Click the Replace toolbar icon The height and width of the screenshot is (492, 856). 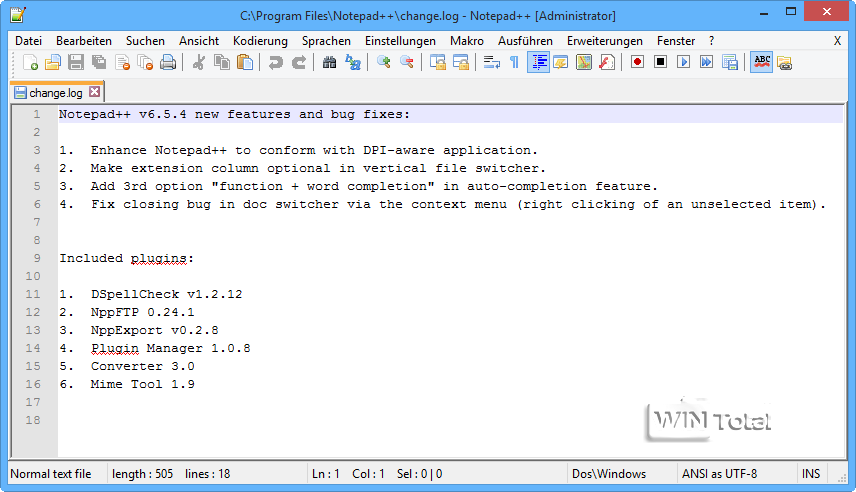pos(353,62)
